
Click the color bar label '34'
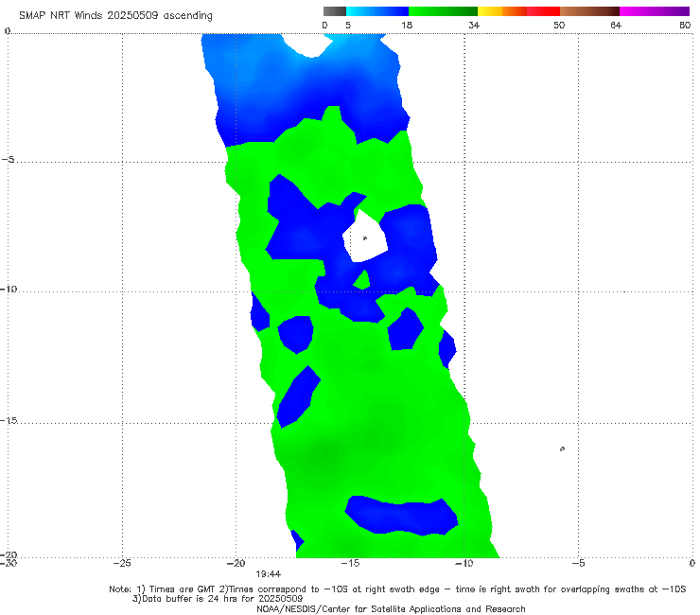(x=474, y=26)
